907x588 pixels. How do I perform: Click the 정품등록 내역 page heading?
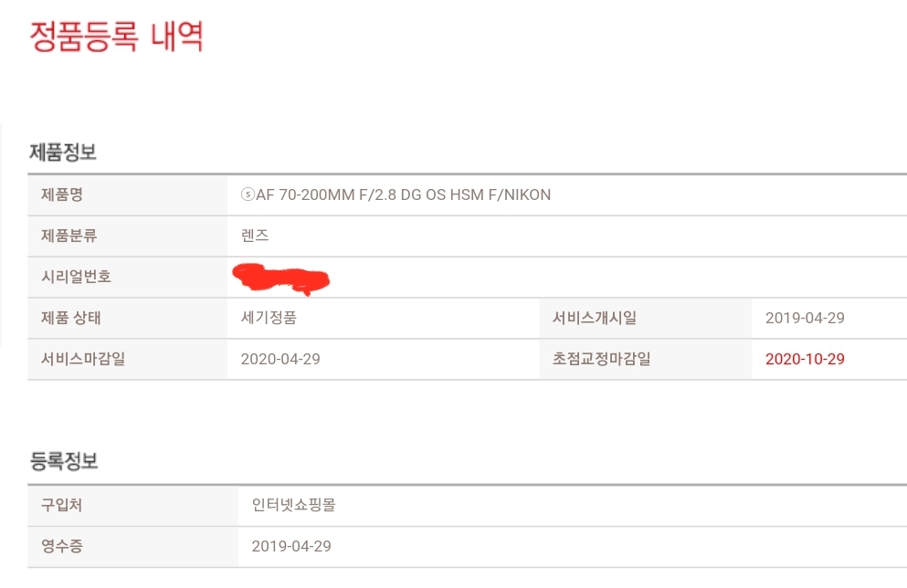(116, 37)
